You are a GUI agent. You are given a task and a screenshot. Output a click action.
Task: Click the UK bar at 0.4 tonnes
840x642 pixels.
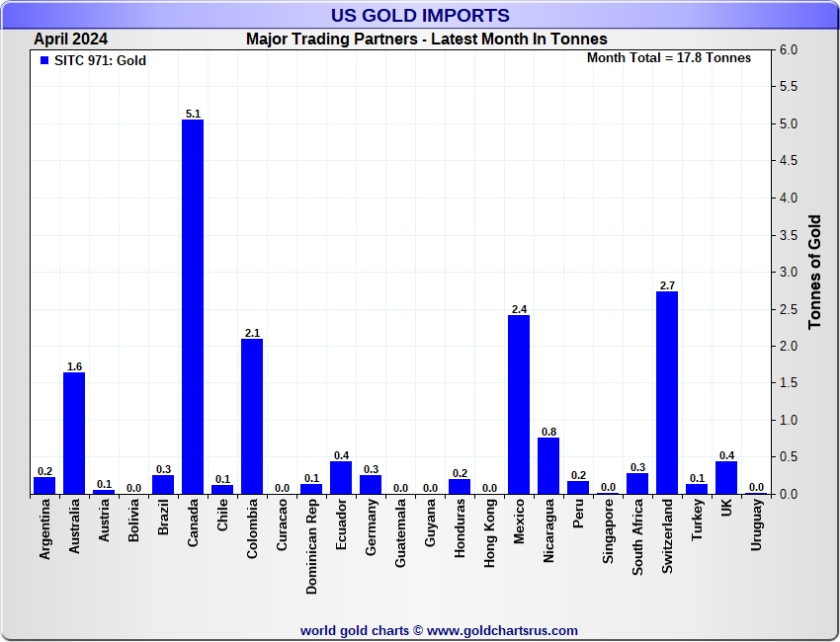point(726,478)
